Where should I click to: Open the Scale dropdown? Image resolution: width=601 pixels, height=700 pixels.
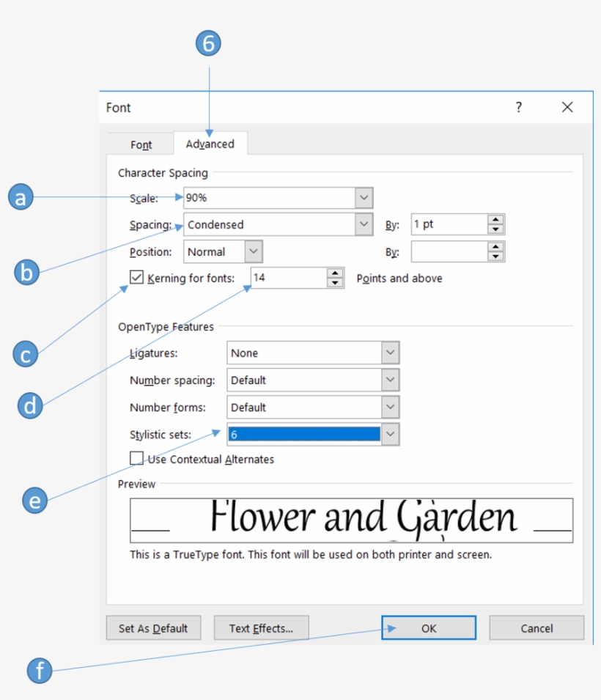(364, 197)
